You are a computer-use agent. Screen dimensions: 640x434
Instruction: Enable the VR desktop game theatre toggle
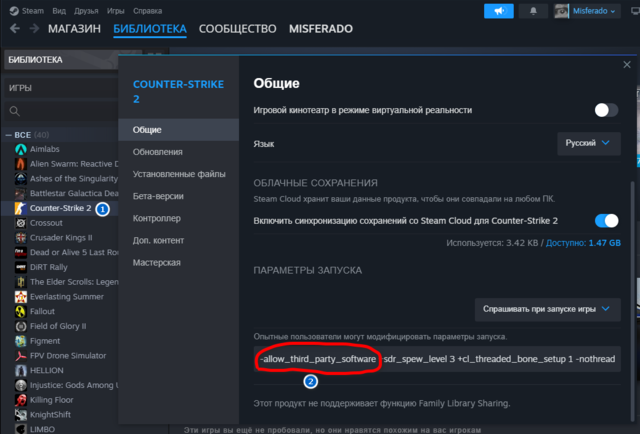click(606, 110)
